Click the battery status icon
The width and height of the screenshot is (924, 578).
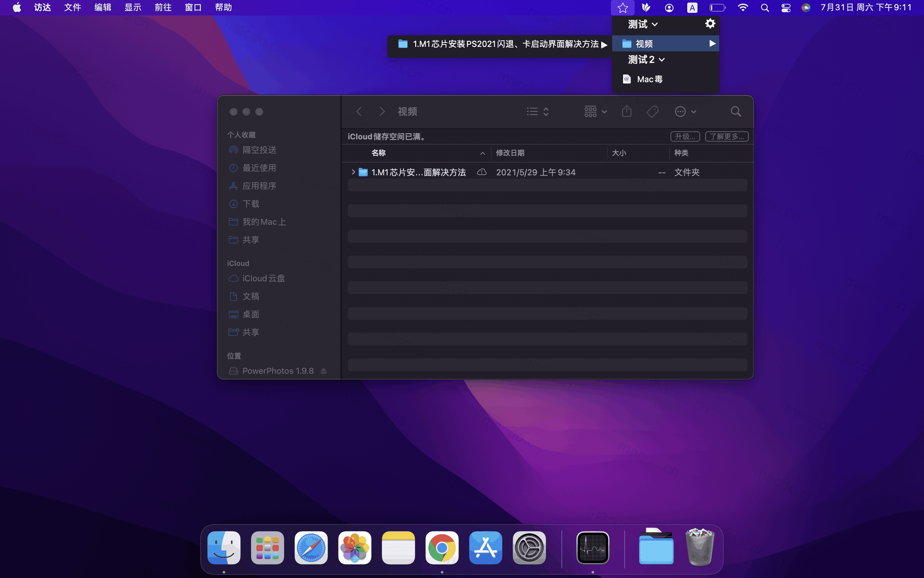pyautogui.click(x=717, y=8)
